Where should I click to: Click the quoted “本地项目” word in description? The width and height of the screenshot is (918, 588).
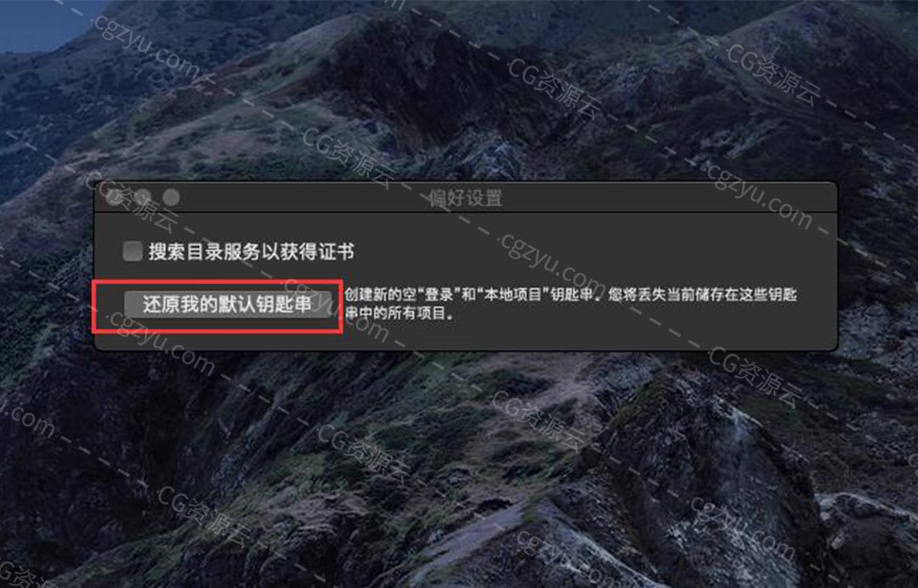tap(513, 294)
